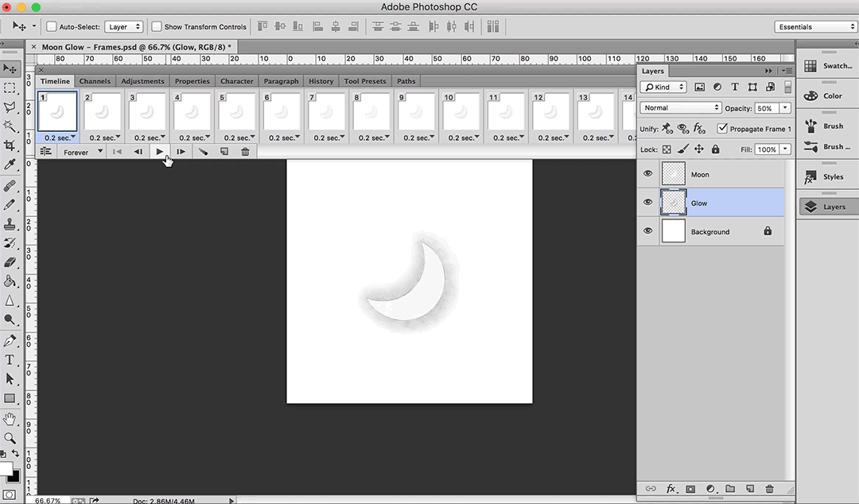
Task: Switch to the History tab
Action: click(321, 81)
